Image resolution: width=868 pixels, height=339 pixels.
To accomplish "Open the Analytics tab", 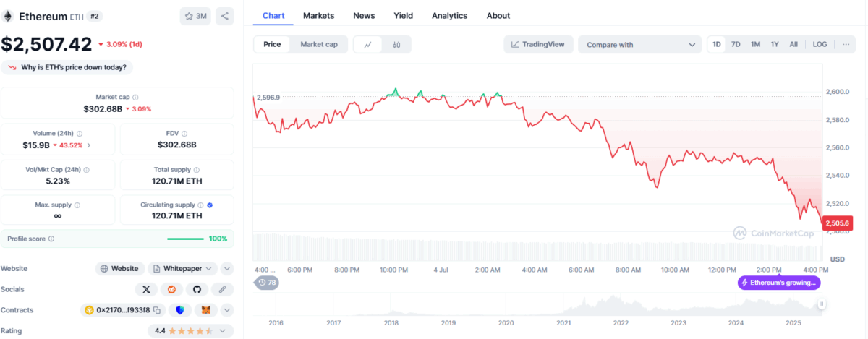I will (449, 15).
